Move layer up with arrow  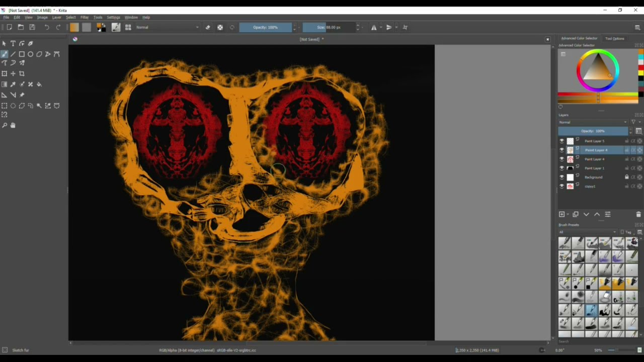(597, 214)
